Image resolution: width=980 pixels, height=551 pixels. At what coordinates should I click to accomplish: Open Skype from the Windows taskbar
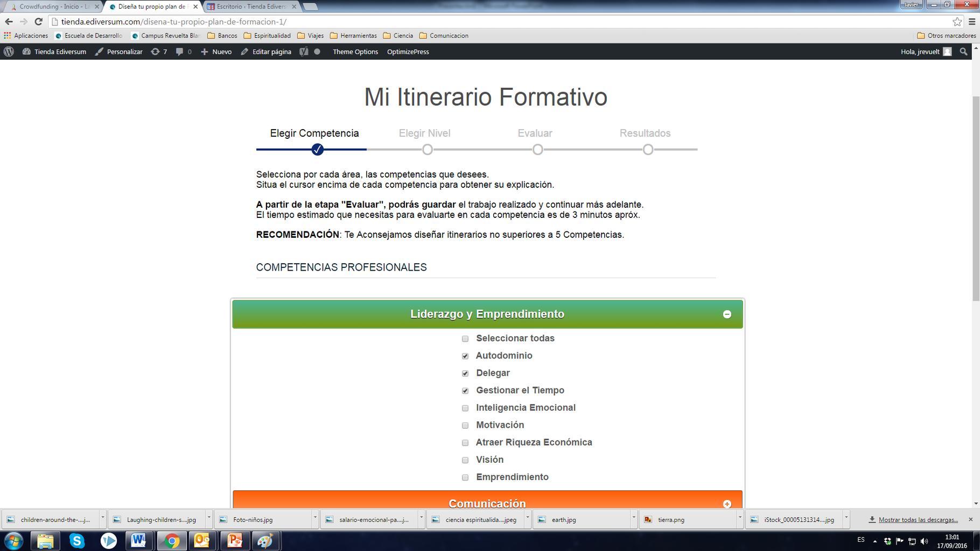[77, 541]
